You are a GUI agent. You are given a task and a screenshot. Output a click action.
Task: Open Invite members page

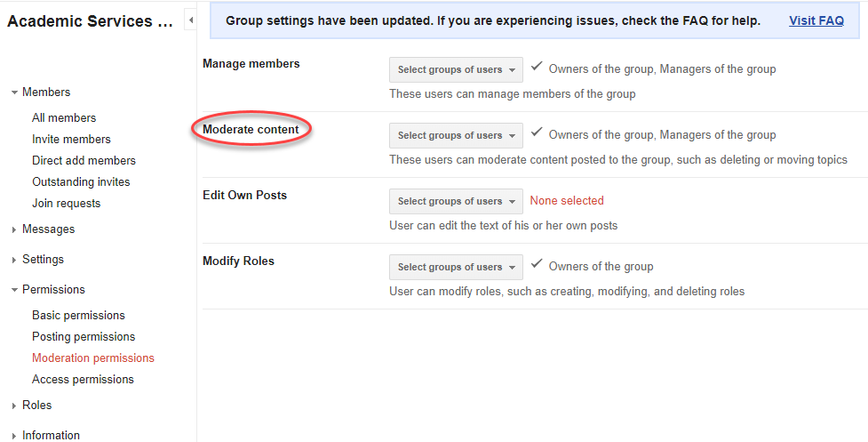coord(71,139)
